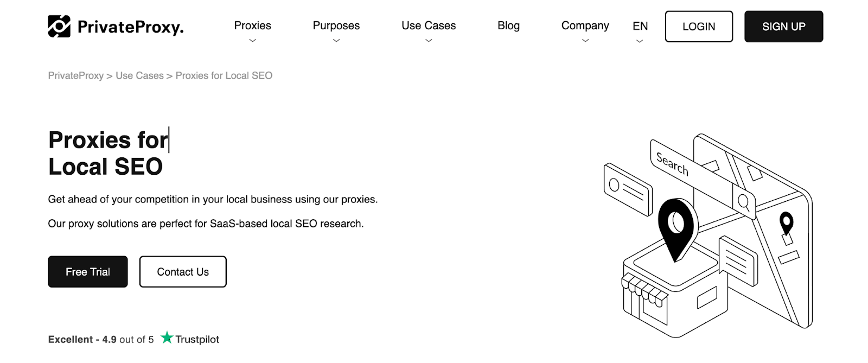
Task: Start the Free Trial button
Action: [x=88, y=272]
